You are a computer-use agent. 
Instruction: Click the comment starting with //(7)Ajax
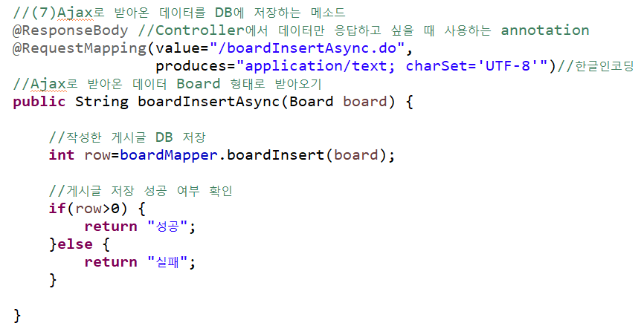point(179,13)
